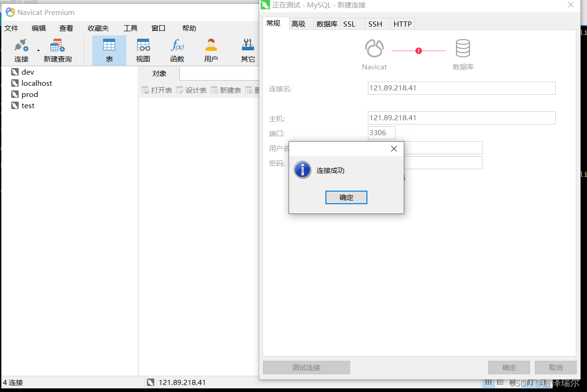
Task: Click the 对象 (Objects) tab
Action: 159,74
